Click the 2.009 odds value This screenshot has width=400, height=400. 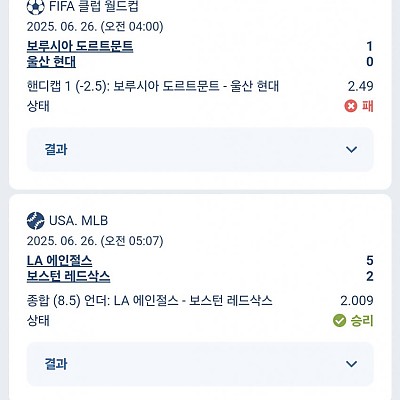(x=357, y=301)
